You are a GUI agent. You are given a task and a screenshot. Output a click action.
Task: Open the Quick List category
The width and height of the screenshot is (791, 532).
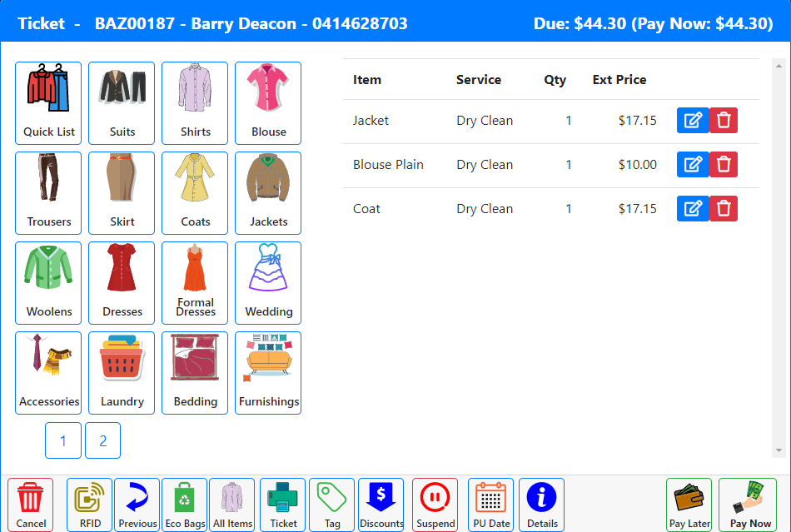pyautogui.click(x=48, y=103)
